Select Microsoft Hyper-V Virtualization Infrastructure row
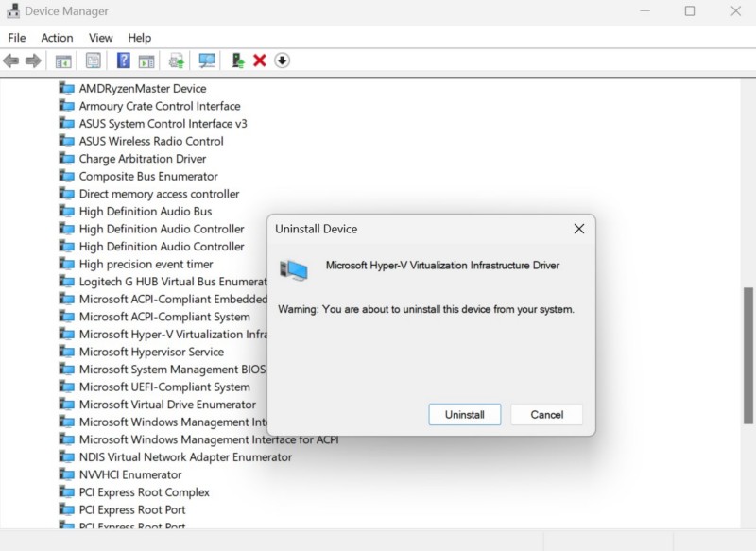 coord(173,334)
